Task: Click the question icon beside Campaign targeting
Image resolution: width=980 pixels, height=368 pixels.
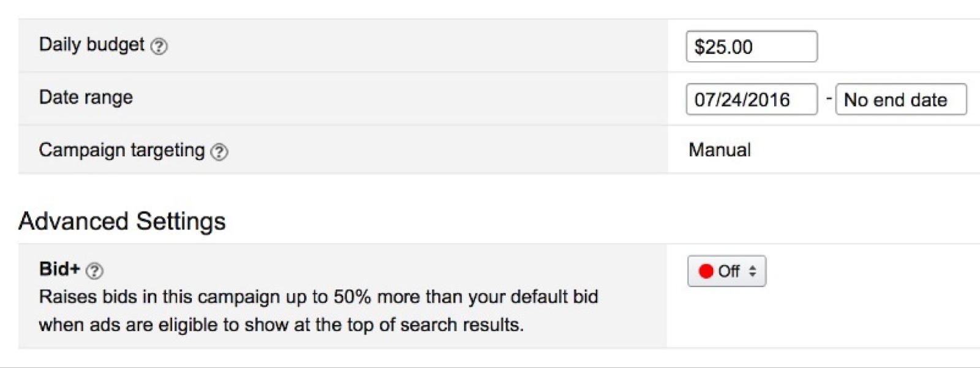Action: click(x=220, y=151)
